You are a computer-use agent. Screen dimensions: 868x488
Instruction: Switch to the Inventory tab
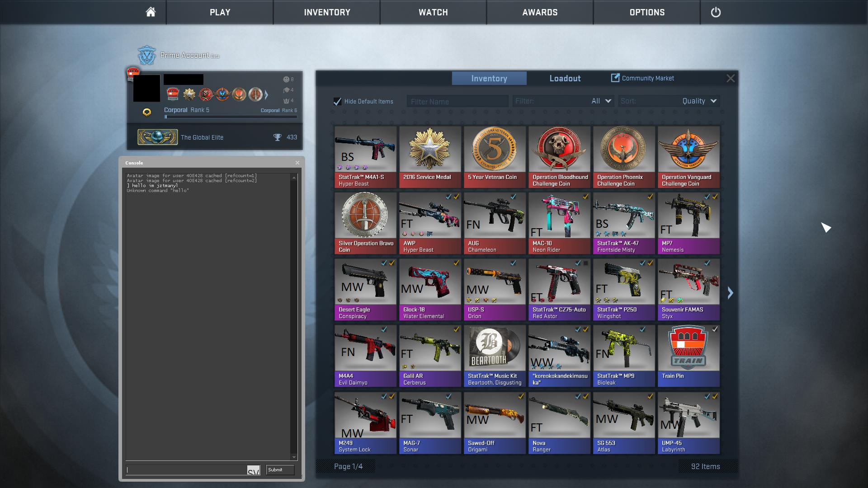(x=489, y=78)
